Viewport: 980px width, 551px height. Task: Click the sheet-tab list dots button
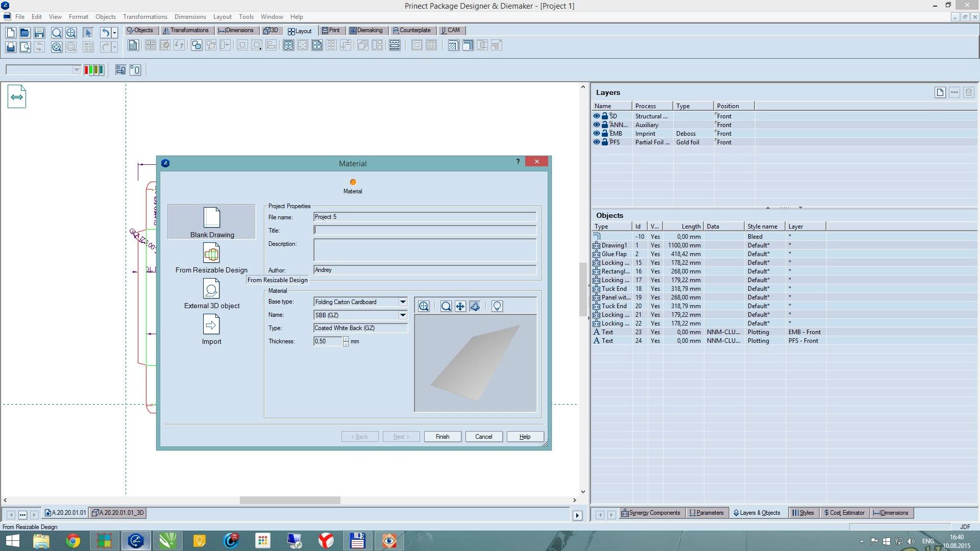point(22,515)
